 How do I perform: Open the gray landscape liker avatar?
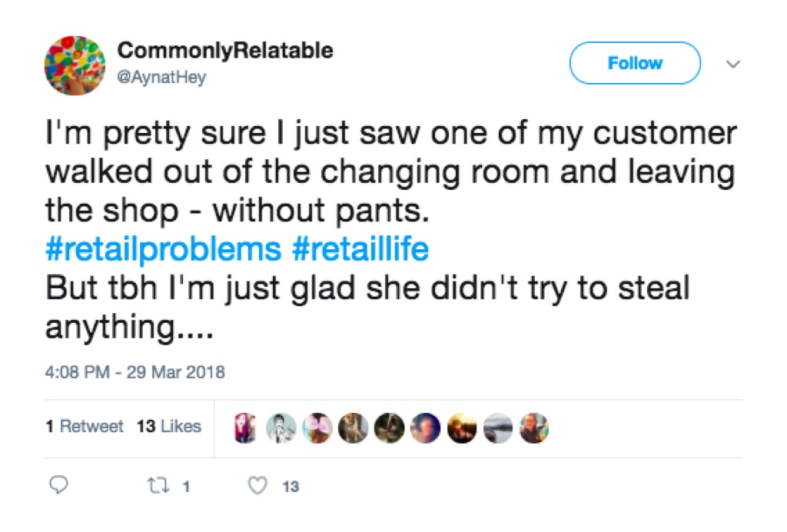tap(497, 428)
